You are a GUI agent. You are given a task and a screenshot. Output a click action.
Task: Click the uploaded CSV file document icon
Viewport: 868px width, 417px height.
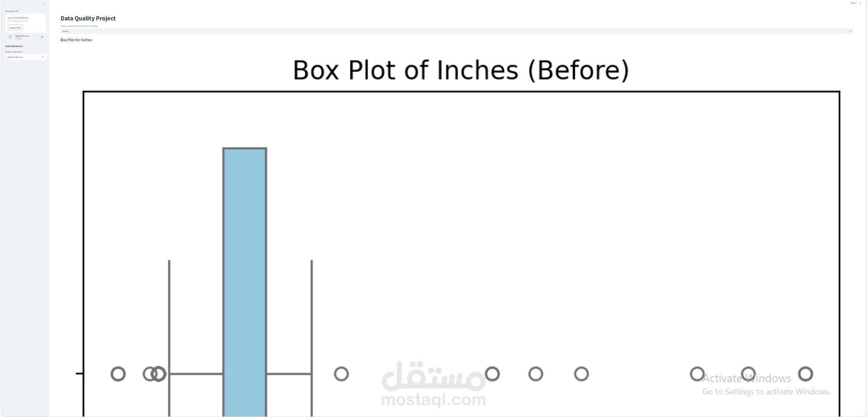click(x=10, y=37)
